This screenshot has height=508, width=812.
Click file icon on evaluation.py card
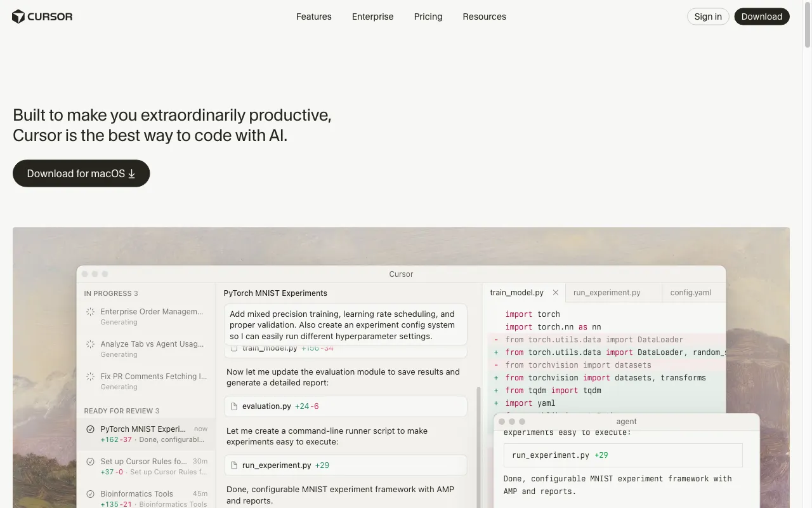(234, 406)
